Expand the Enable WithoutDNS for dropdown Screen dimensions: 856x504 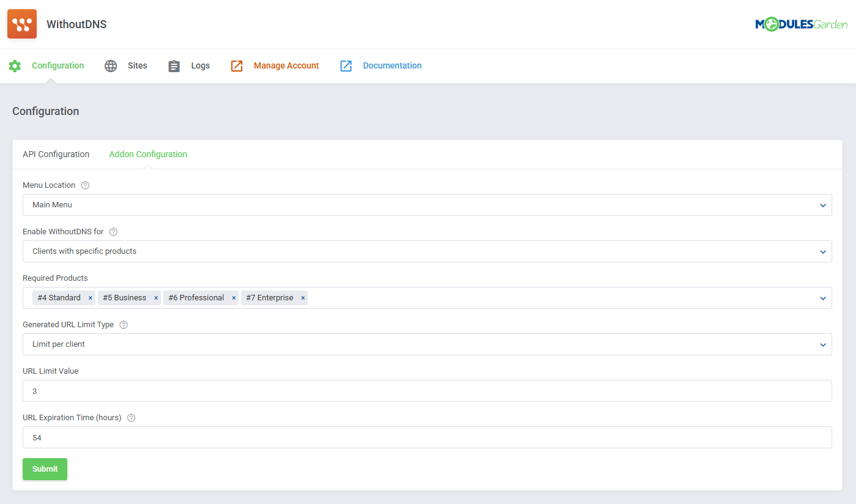tap(822, 251)
